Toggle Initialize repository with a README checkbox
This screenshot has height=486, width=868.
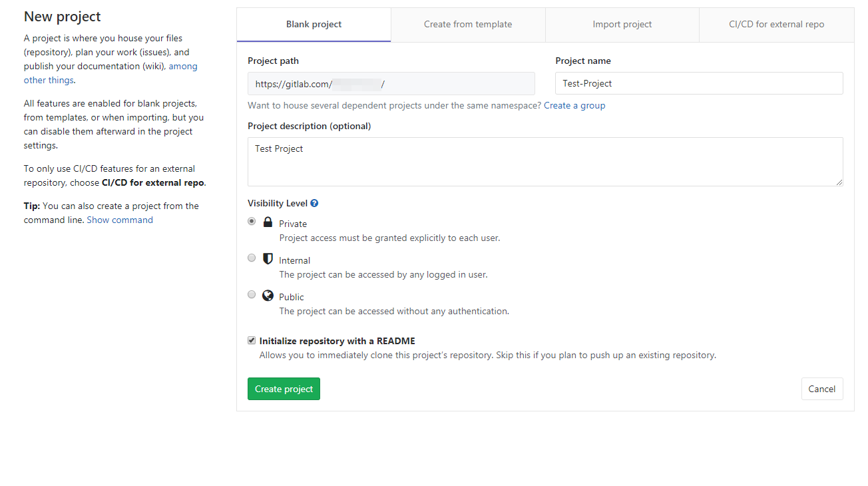(252, 340)
